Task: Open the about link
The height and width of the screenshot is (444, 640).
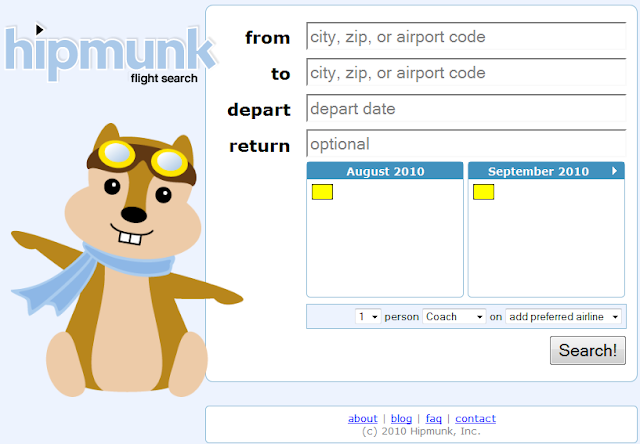Action: click(362, 418)
